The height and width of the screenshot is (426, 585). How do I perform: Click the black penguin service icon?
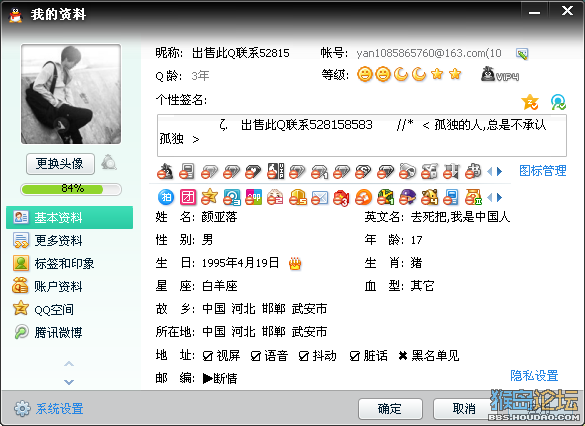point(165,171)
